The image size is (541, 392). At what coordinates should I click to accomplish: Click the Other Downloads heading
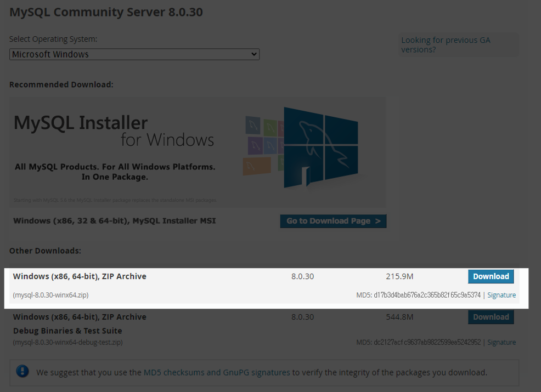45,251
